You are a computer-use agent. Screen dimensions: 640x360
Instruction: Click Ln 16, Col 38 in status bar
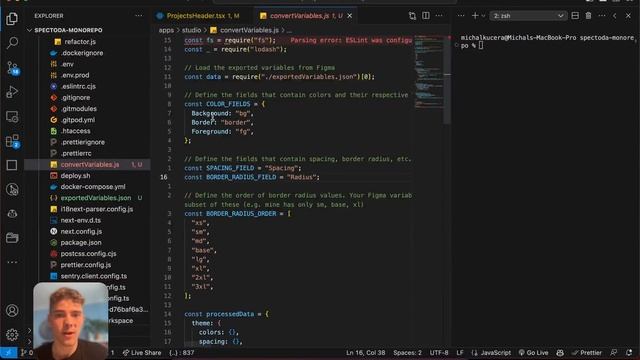coord(365,353)
